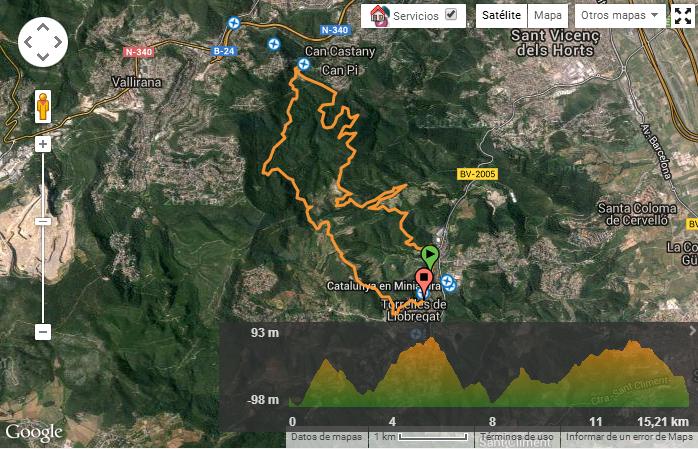Click the Servicios house icon

tap(380, 16)
